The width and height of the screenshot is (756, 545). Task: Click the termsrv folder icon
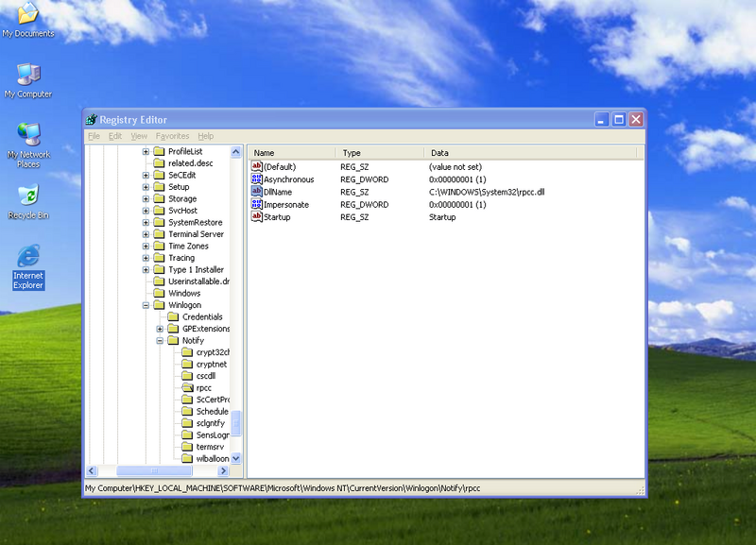click(187, 447)
